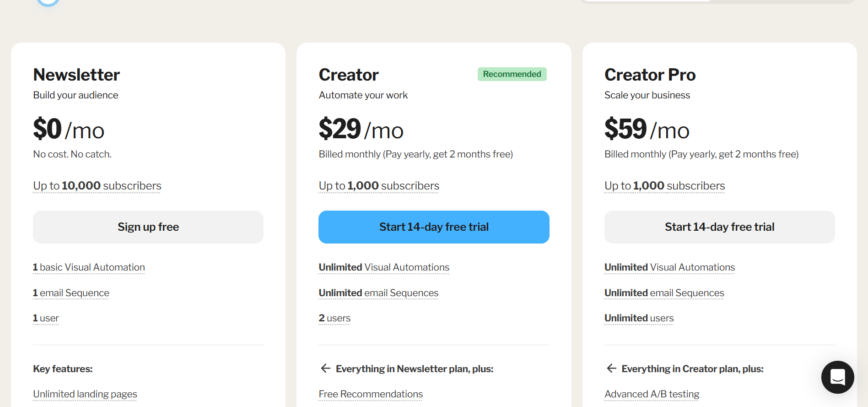Click '1 user' in Newsletter plan

(x=46, y=318)
